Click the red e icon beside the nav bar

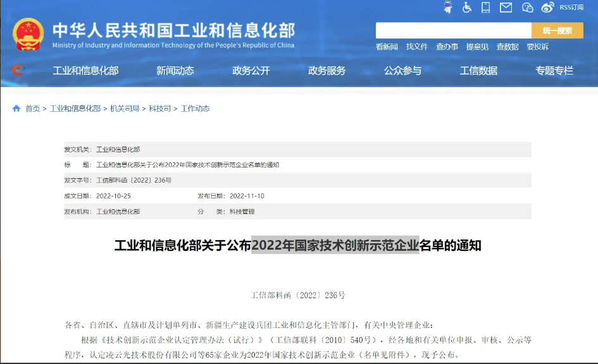point(17,70)
